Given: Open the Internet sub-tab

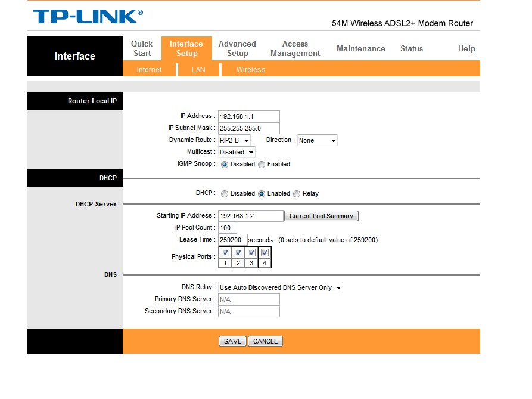Looking at the screenshot, I should (x=149, y=70).
